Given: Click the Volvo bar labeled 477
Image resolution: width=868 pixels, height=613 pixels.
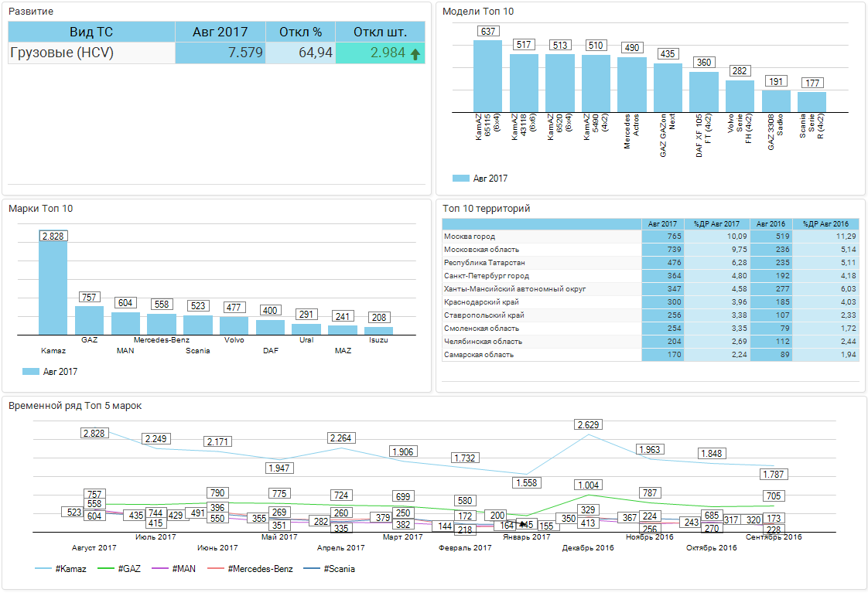Looking at the screenshot, I should click(234, 326).
